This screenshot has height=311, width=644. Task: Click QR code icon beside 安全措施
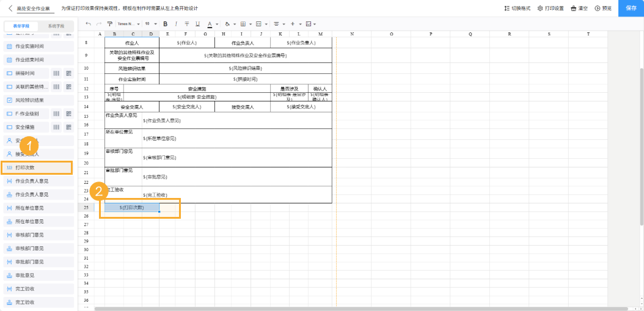[68, 127]
